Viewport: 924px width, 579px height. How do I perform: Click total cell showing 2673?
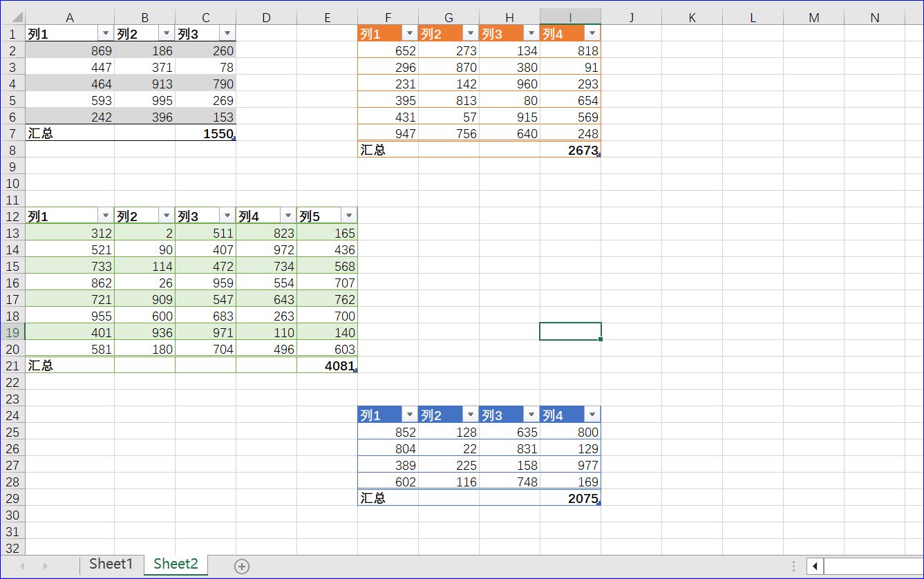click(x=570, y=150)
